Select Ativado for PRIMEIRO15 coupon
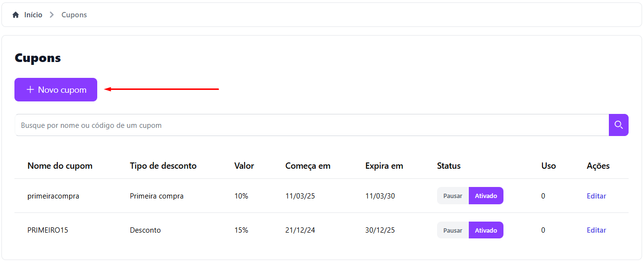This screenshot has height=261, width=644. click(486, 230)
